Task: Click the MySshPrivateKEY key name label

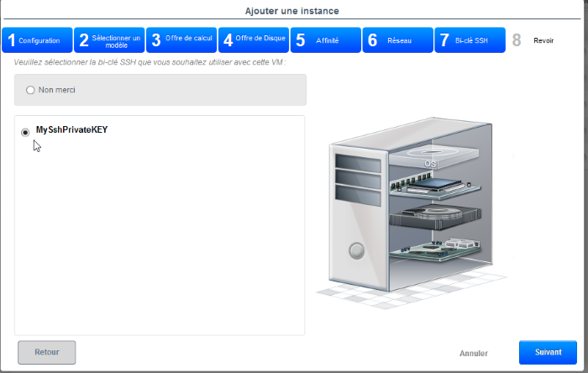Action: click(x=71, y=130)
